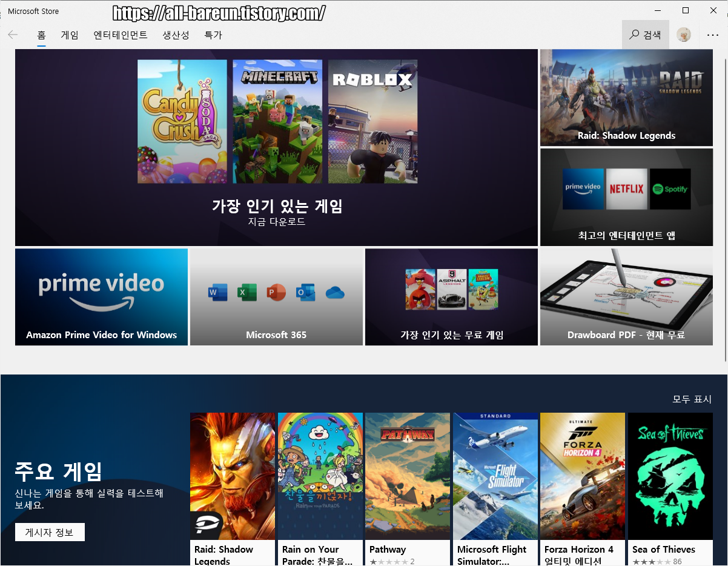
Task: Click the Rain on Your Parade title text
Action: coord(317,555)
